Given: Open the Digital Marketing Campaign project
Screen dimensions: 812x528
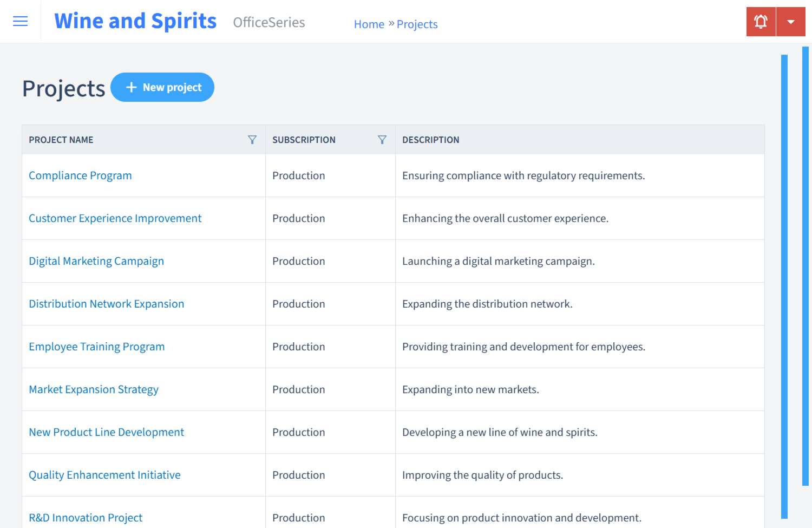Looking at the screenshot, I should pyautogui.click(x=96, y=260).
